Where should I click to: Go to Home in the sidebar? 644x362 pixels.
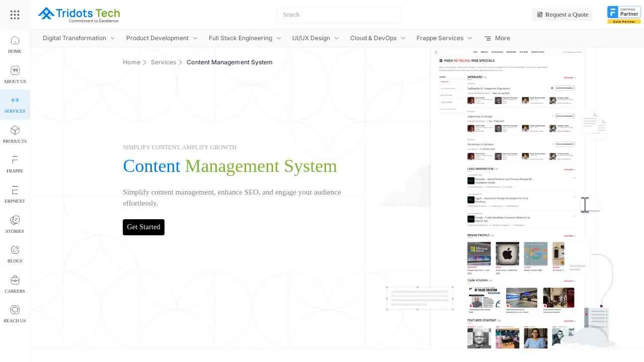(x=15, y=44)
